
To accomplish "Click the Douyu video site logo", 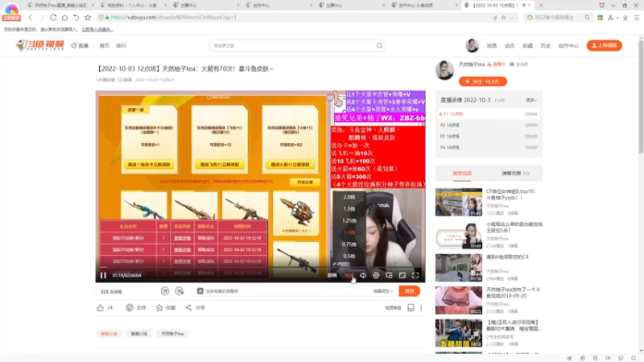I will [39, 45].
